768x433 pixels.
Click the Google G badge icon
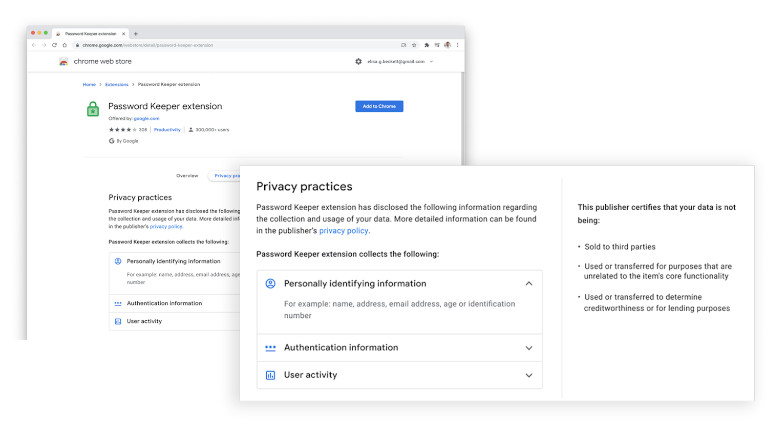coord(111,141)
